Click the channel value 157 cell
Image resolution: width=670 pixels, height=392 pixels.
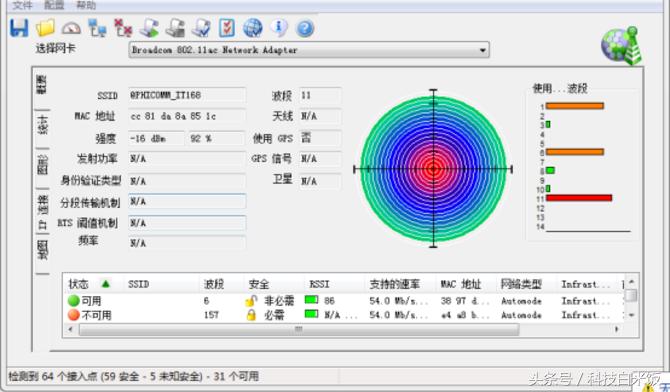point(211,315)
